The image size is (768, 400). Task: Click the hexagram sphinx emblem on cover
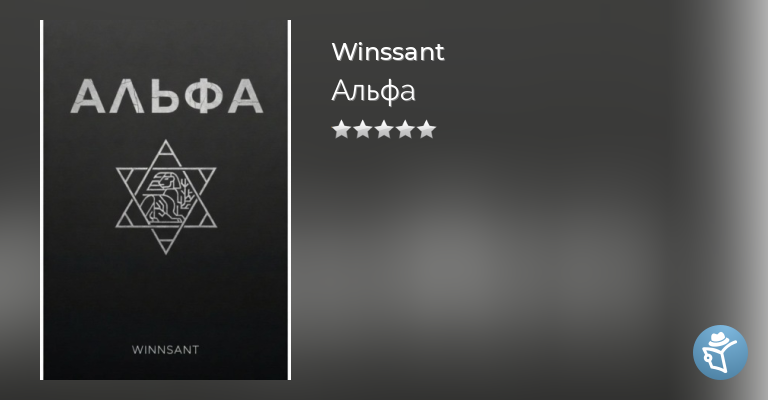pos(166,197)
